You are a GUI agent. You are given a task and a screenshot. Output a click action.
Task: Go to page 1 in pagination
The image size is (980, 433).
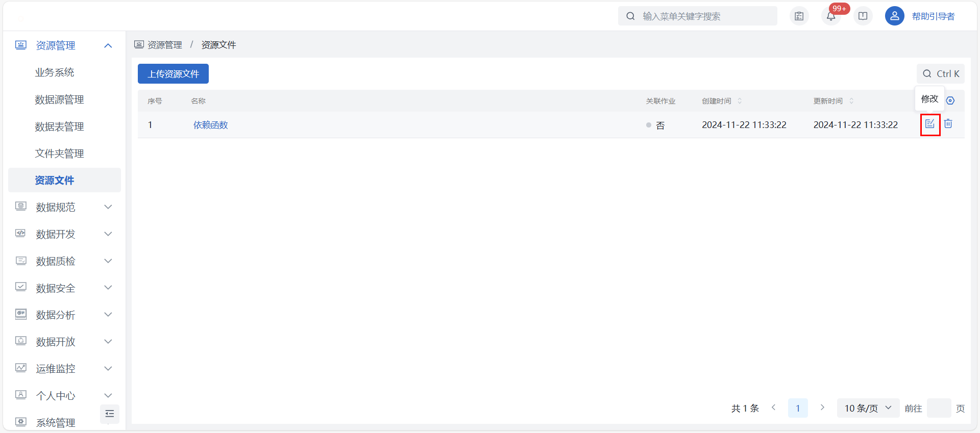[798, 408]
